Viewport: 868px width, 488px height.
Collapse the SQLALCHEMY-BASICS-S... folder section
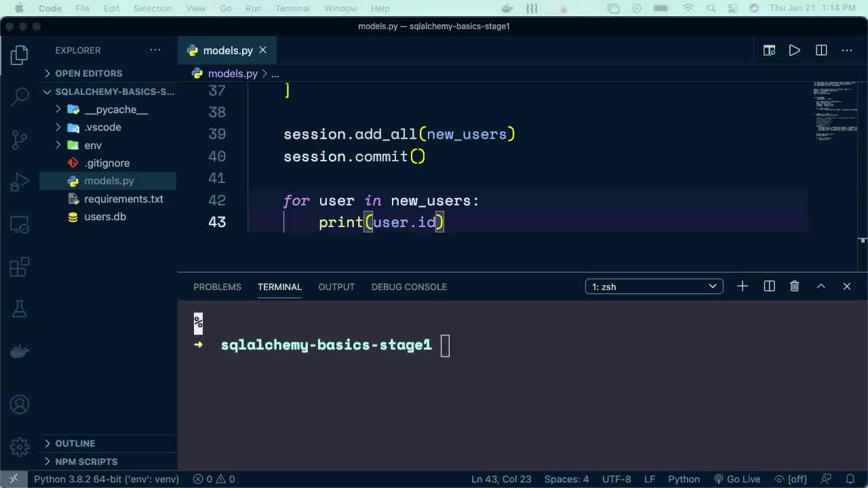(x=108, y=91)
